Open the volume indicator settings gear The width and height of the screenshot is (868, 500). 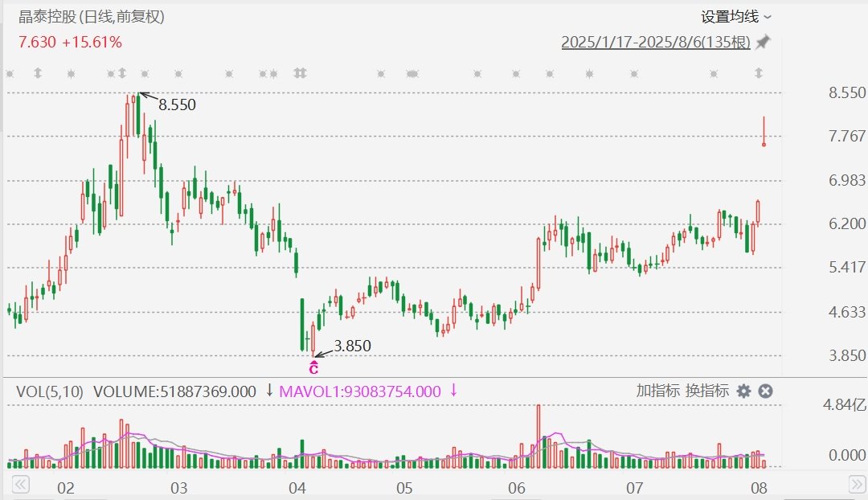pos(743,391)
